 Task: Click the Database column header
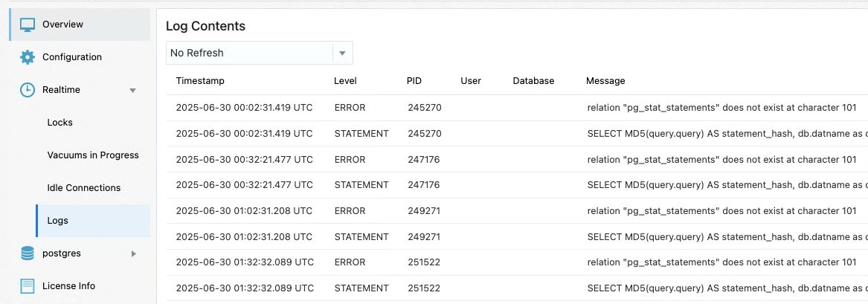point(533,80)
